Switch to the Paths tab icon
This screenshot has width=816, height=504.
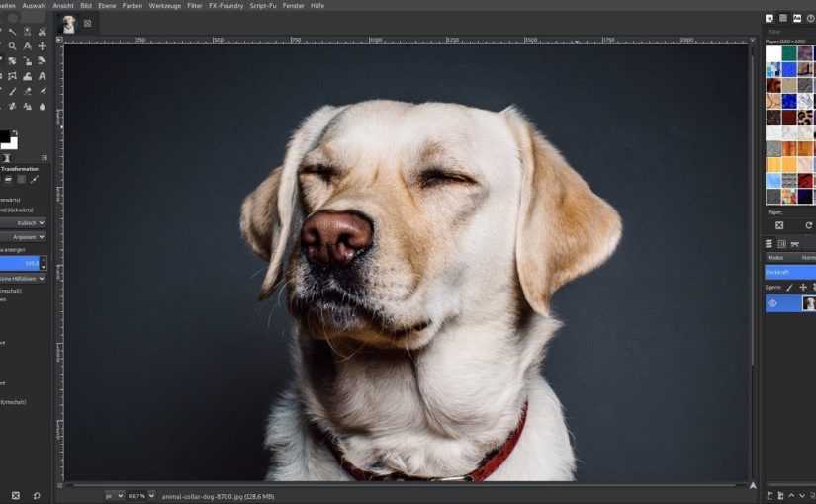tap(794, 243)
